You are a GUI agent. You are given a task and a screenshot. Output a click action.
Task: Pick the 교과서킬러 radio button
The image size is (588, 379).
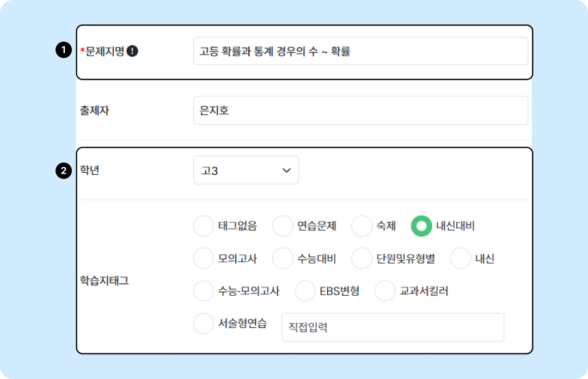coord(385,291)
